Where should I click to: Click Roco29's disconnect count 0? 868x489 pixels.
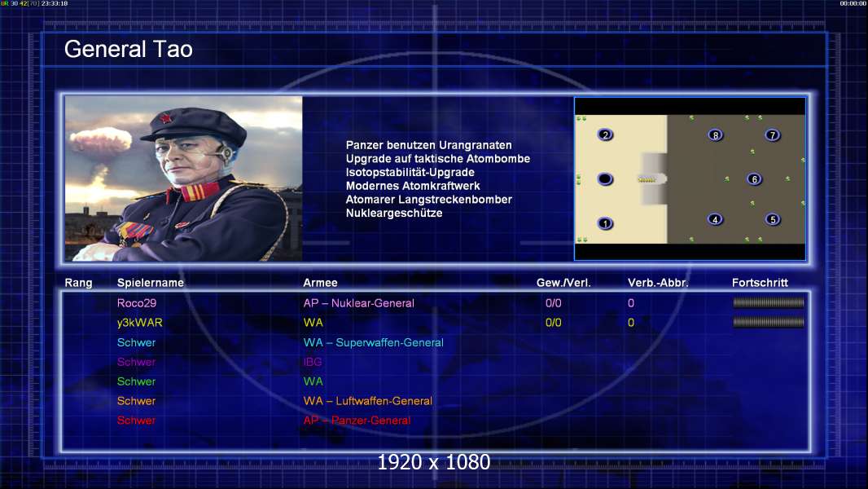click(631, 303)
